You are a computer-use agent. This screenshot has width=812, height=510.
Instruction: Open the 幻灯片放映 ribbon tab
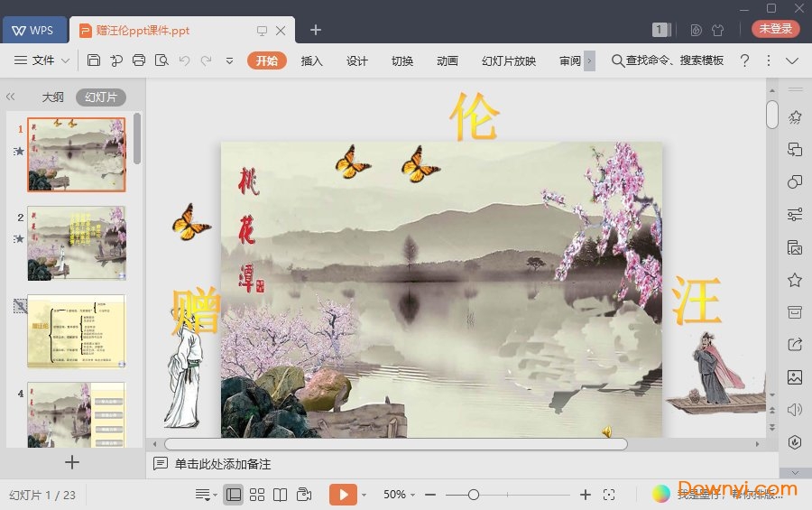click(509, 60)
